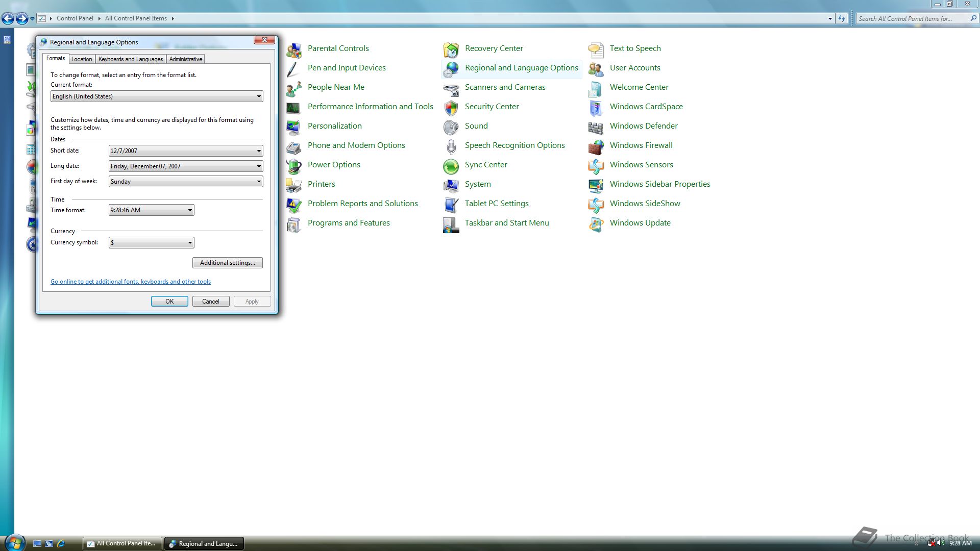Click the Search All Control Panel field
Viewport: 980px width, 551px height.
(912, 19)
